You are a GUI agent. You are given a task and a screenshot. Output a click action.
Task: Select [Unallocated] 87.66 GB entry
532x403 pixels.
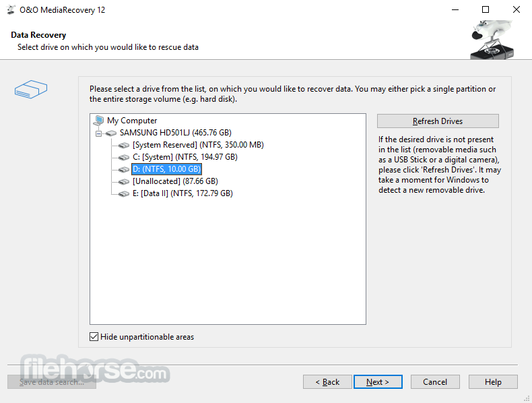175,181
